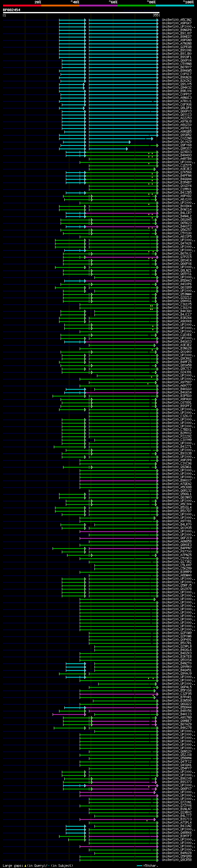Choose UniRef100_B0XDK4 hit
The height and width of the screenshot is (868, 197).
point(177,206)
